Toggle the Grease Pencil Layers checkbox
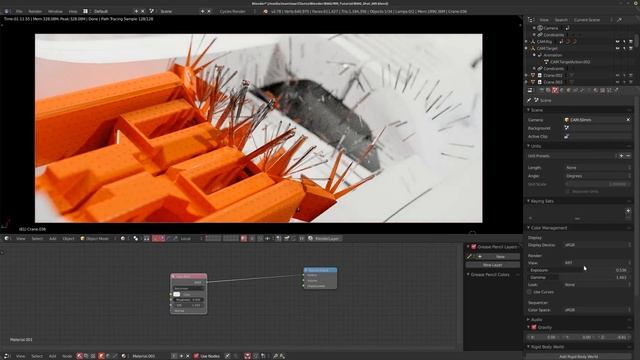The width and height of the screenshot is (640, 360). 473,247
